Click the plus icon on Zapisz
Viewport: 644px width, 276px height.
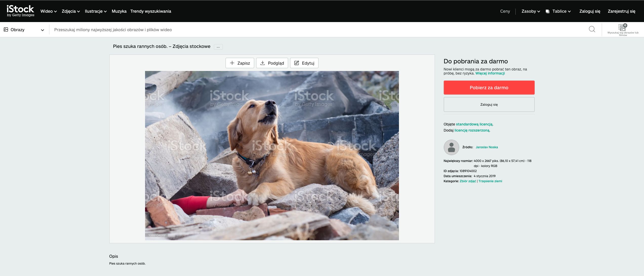coord(232,63)
